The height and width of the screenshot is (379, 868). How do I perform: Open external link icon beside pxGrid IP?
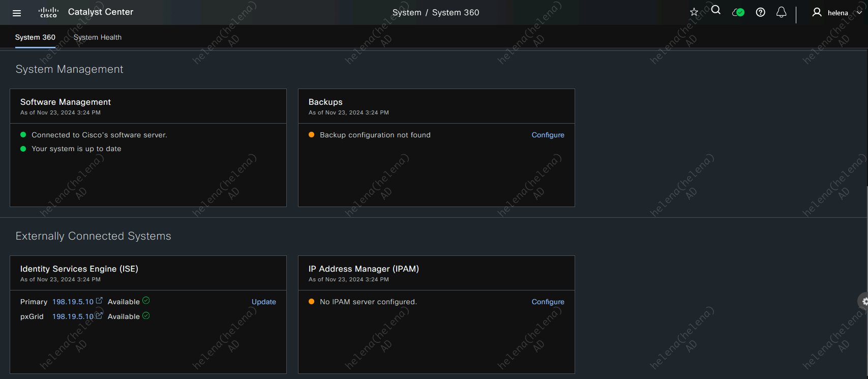(x=99, y=315)
